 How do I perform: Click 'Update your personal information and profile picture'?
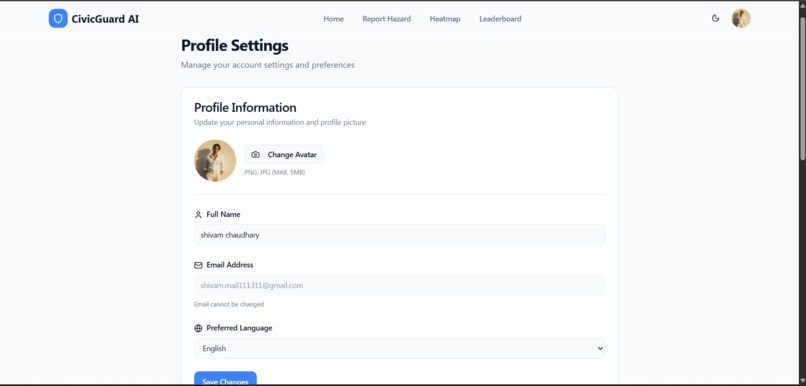[x=280, y=123]
